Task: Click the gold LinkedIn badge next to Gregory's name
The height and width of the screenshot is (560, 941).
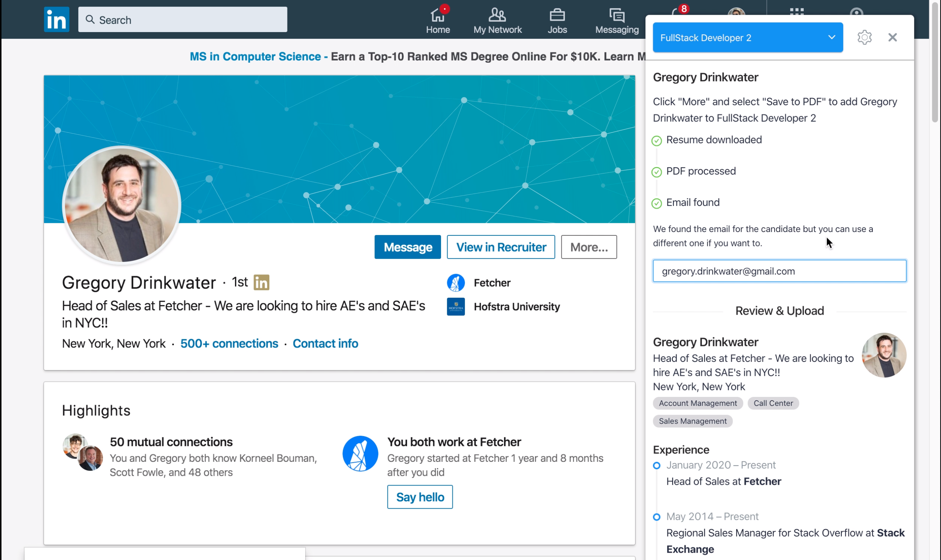Action: 261,282
